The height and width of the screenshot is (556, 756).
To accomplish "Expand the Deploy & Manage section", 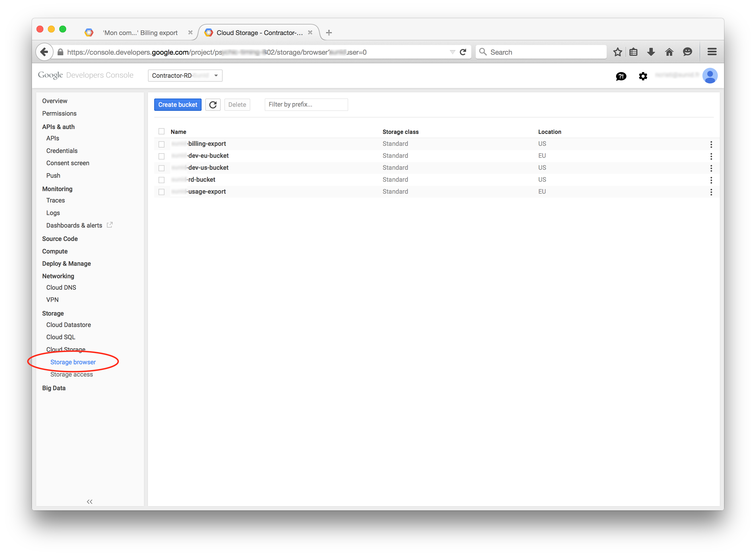I will (66, 263).
